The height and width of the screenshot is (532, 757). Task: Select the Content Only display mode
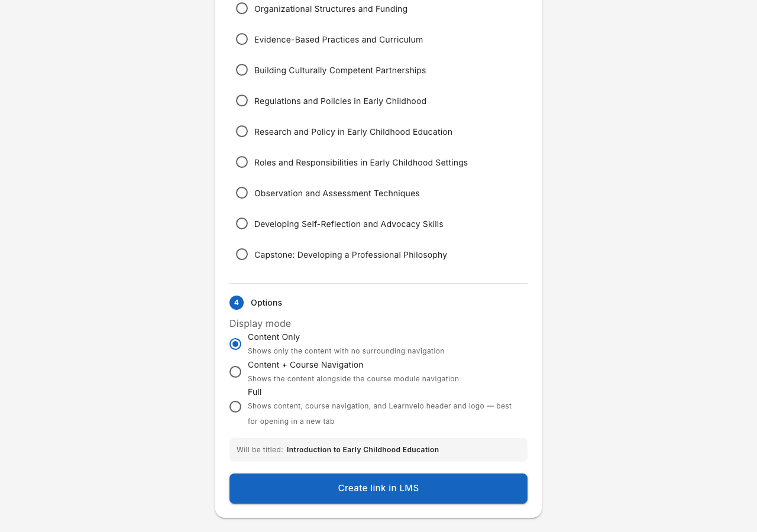(x=235, y=344)
